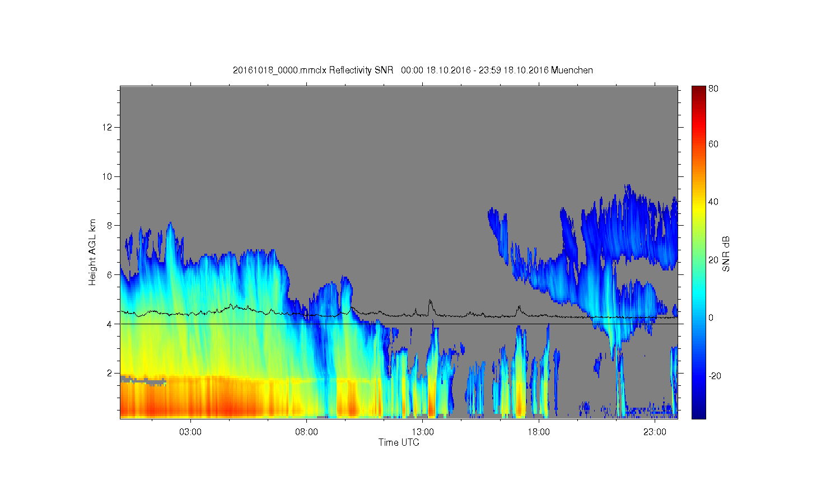This screenshot has width=840, height=504.
Task: Select the 'Height AGL km' axis label
Action: [92, 252]
